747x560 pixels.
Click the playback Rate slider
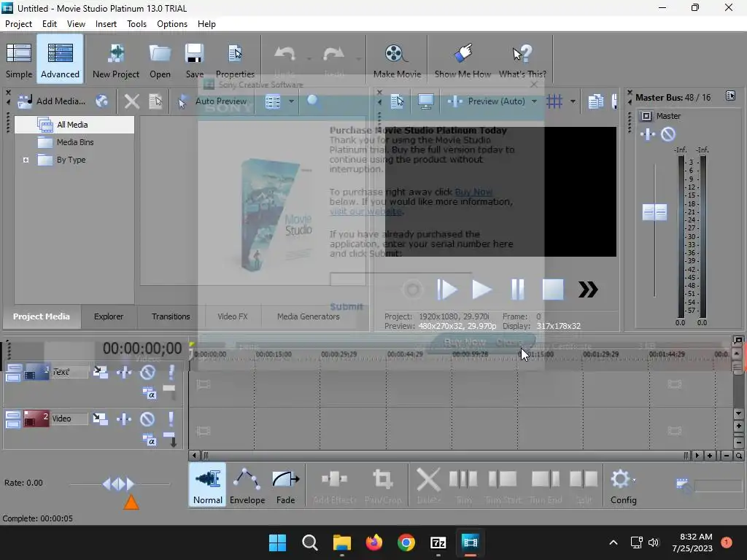[119, 484]
